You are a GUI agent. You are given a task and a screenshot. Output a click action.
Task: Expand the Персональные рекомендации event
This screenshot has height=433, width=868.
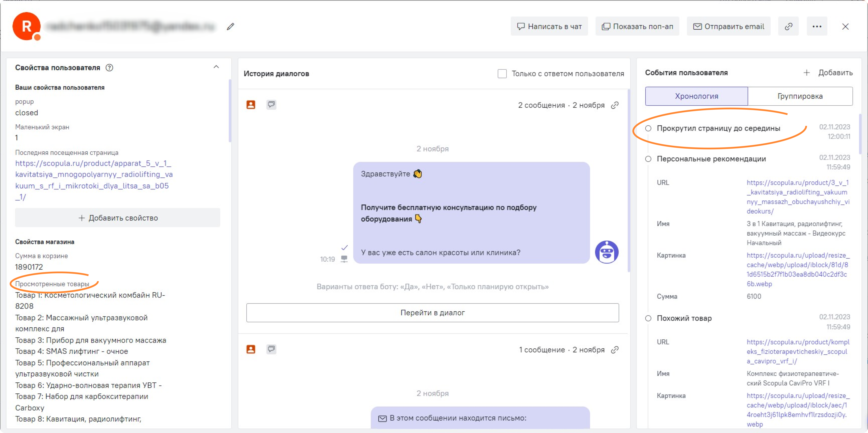click(711, 159)
